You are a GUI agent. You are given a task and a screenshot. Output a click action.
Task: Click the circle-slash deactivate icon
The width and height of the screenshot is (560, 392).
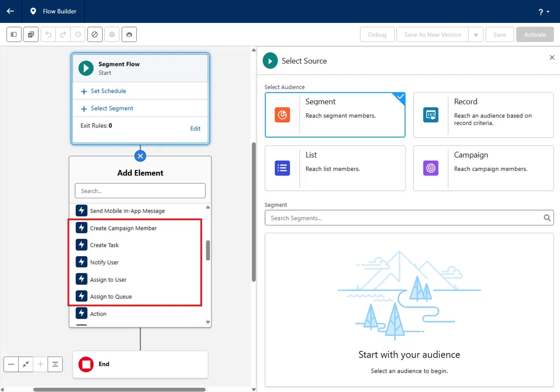[x=95, y=35]
